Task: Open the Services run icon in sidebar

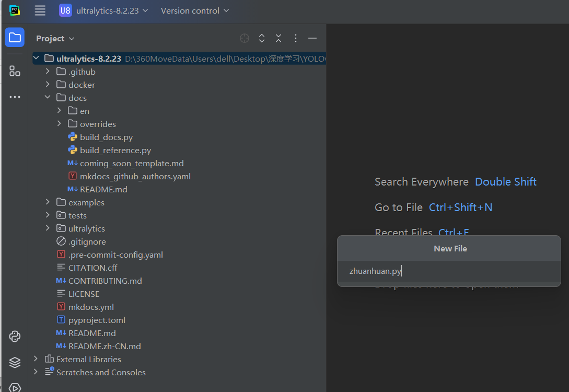Action: (15, 387)
